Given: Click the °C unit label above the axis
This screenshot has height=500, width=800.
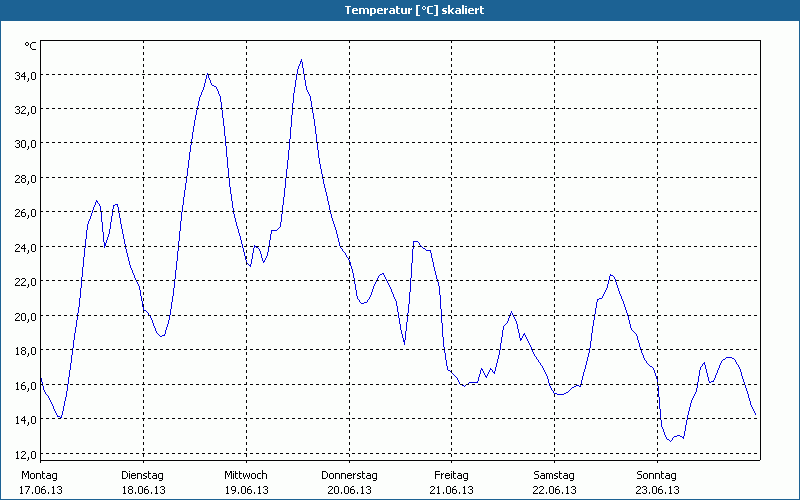Looking at the screenshot, I should [30, 46].
